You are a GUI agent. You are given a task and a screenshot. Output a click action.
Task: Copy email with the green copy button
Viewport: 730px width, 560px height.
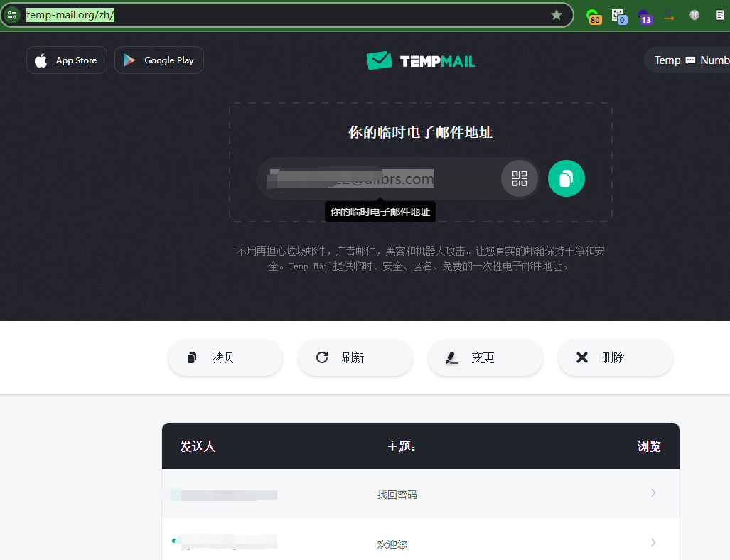point(566,178)
